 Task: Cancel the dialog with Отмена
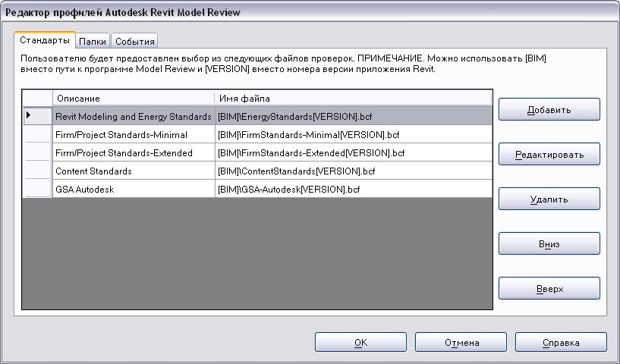[461, 342]
